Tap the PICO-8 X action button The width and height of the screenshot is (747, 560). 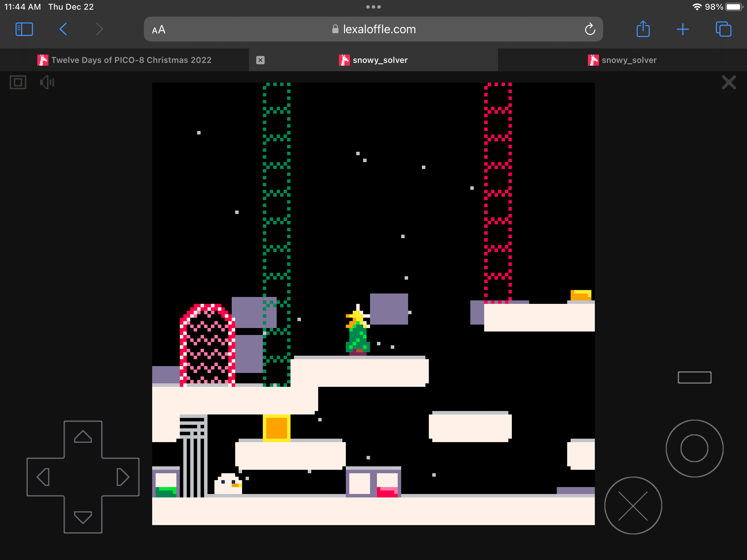coord(633,506)
